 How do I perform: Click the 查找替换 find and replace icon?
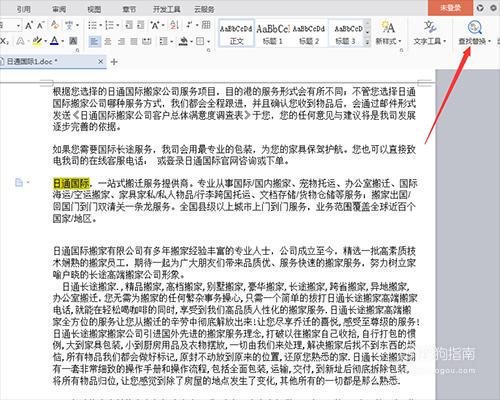474,27
